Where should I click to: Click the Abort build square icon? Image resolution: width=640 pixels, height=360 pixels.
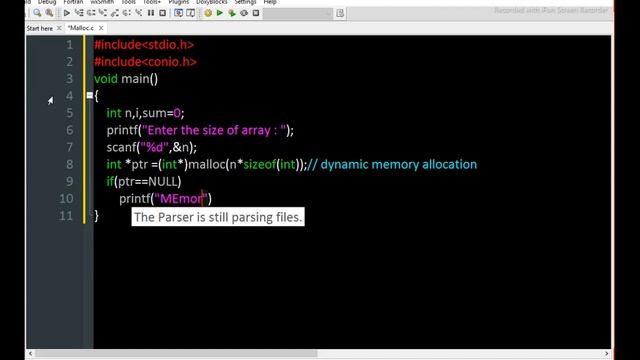256,13
